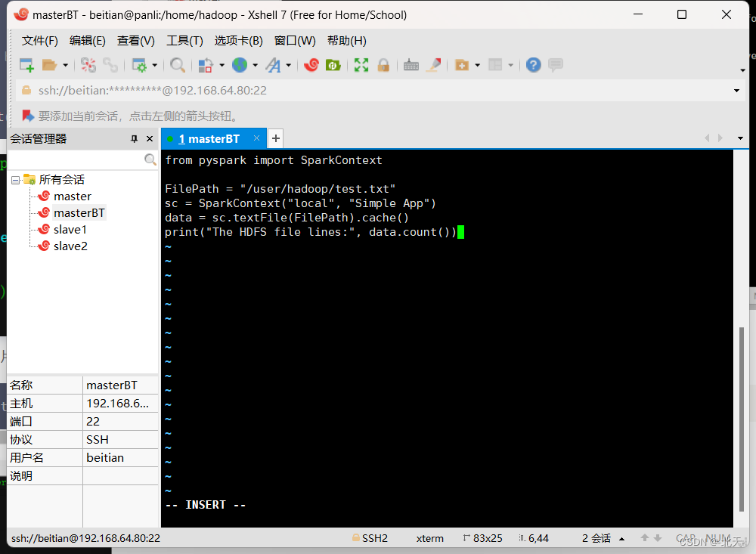The height and width of the screenshot is (554, 756).
Task: Click the 83x25 terminal size entry
Action: pyautogui.click(x=482, y=538)
